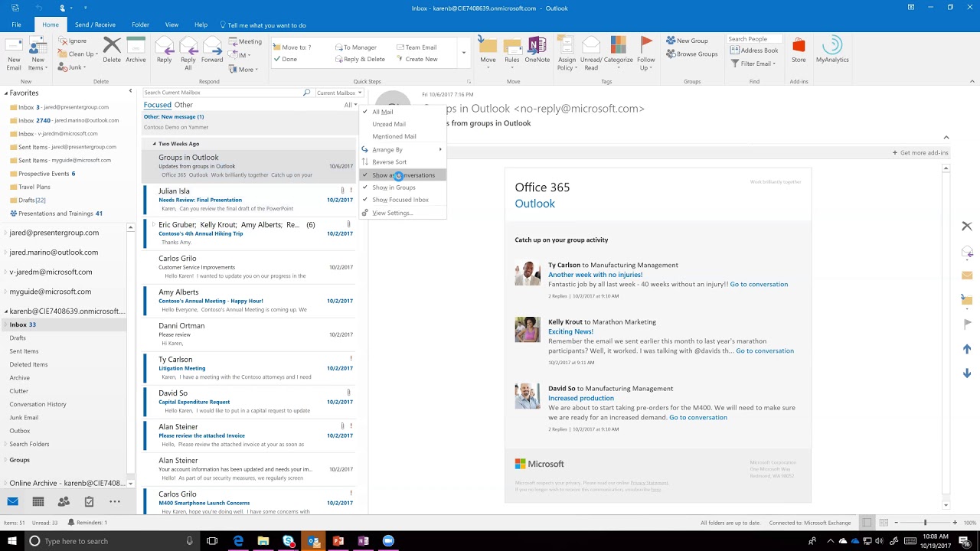This screenshot has width=980, height=551.
Task: Open Assign Policy menu
Action: tap(567, 54)
